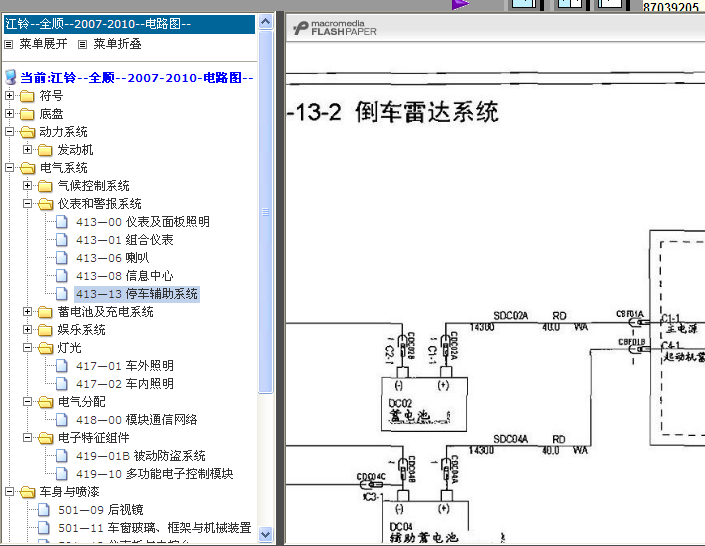The width and height of the screenshot is (705, 546).
Task: Collapse the 仪表和警报系统 node
Action: click(x=27, y=203)
